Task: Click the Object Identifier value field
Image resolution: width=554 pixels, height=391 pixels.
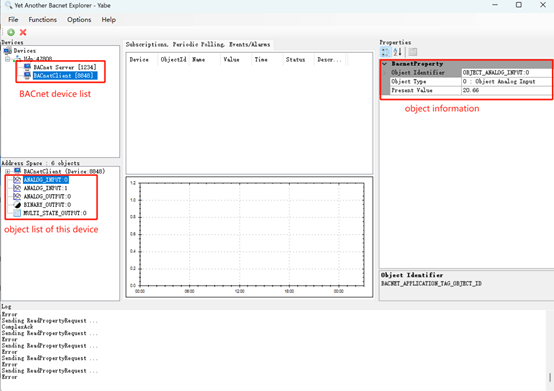Action: tap(506, 72)
